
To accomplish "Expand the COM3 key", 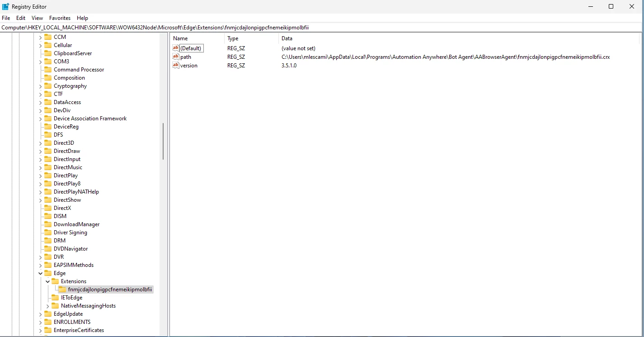I will pos(40,62).
